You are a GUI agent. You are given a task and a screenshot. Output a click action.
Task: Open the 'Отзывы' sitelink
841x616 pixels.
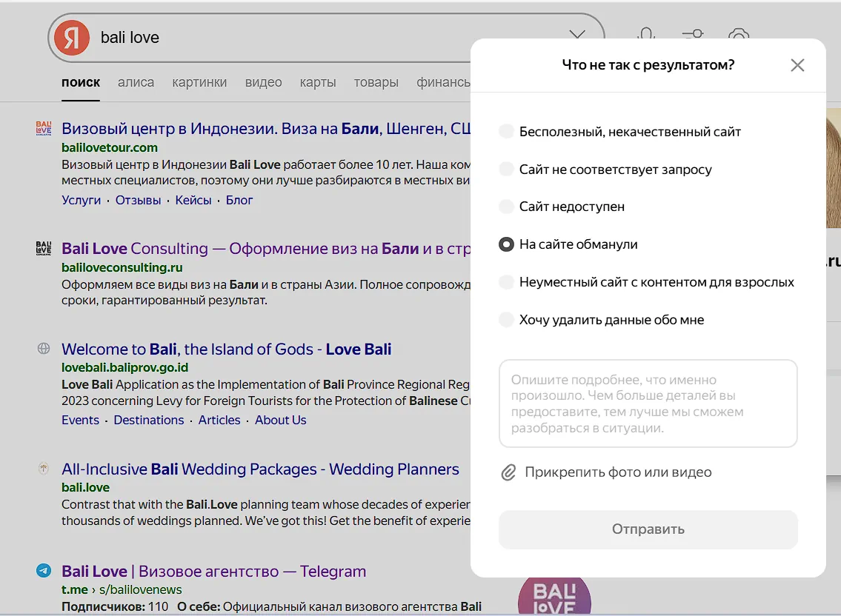coord(138,200)
